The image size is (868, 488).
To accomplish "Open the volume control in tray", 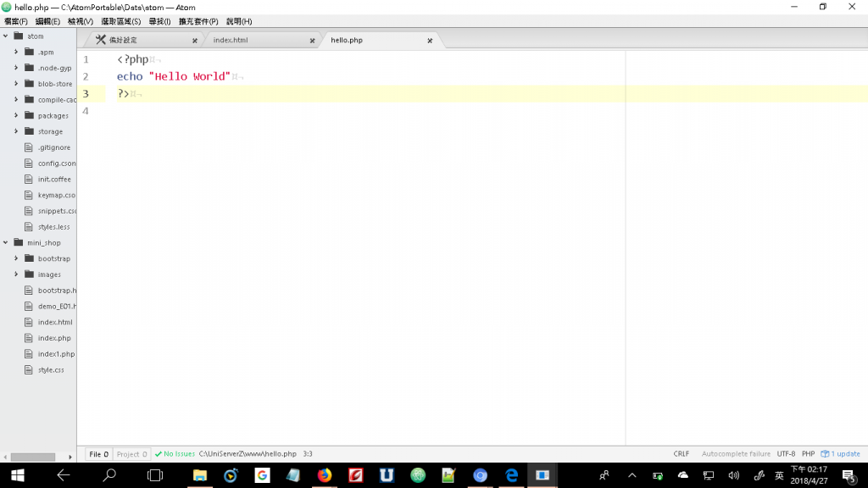I will (734, 475).
